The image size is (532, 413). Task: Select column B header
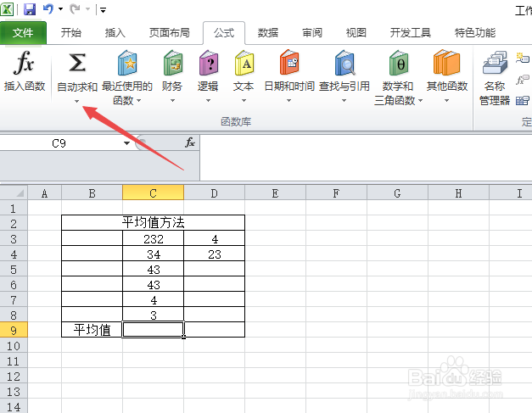(92, 193)
